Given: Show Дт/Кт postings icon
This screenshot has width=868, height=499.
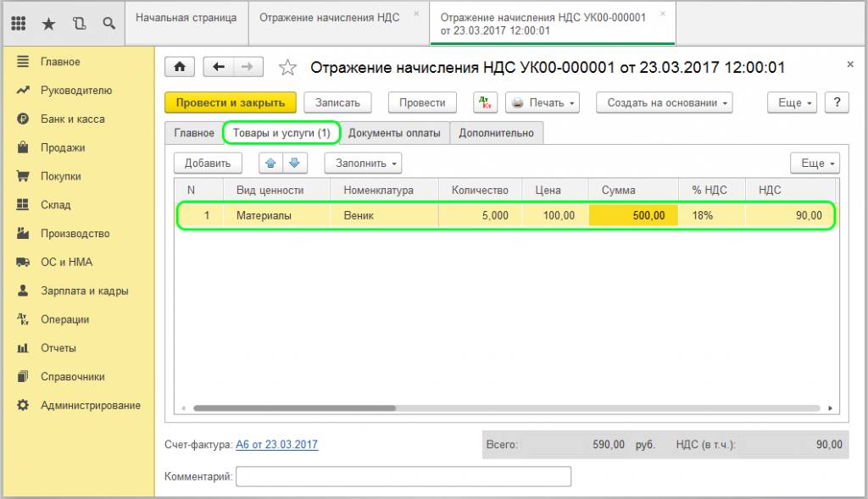Looking at the screenshot, I should tap(486, 103).
